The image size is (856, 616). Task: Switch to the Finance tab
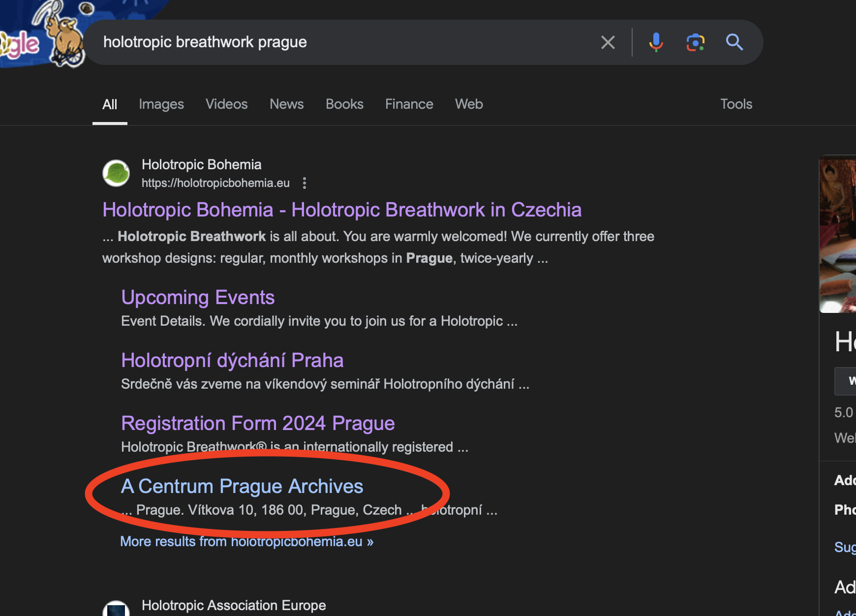[409, 104]
